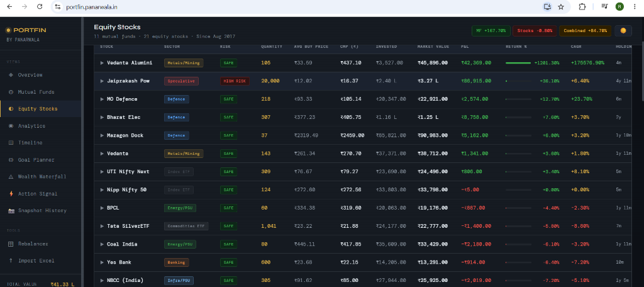Click the MF +167.70% badge
The width and height of the screenshot is (644, 287).
[x=491, y=31]
